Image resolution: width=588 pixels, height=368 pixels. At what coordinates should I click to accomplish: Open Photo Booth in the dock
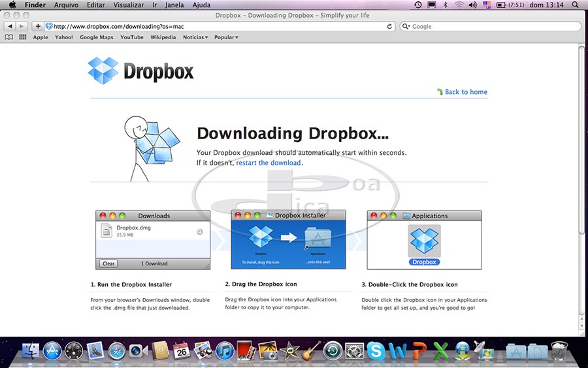coord(246,351)
